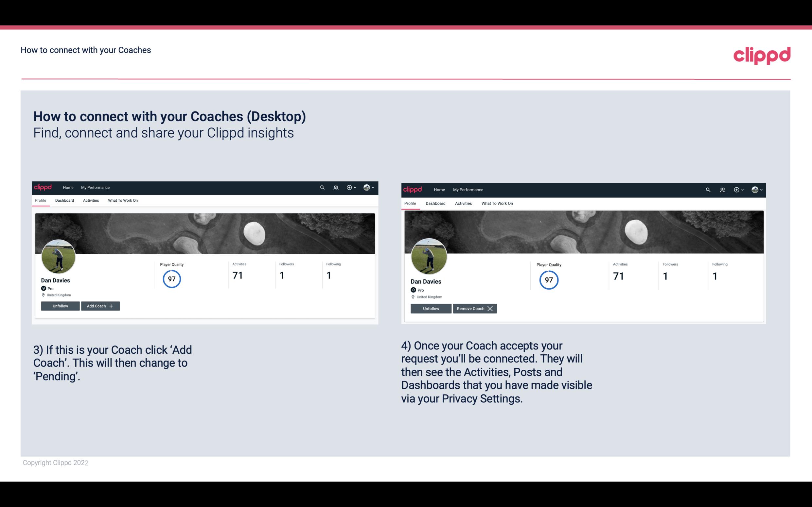The width and height of the screenshot is (812, 507).
Task: Click 'Unfollow' button on right profile
Action: pyautogui.click(x=430, y=308)
